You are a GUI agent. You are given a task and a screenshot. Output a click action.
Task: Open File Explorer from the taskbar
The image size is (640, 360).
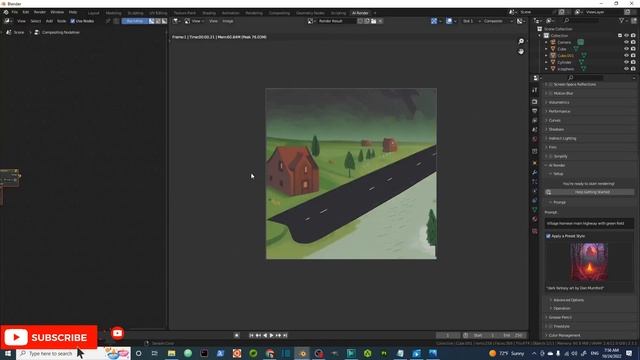coord(171,353)
